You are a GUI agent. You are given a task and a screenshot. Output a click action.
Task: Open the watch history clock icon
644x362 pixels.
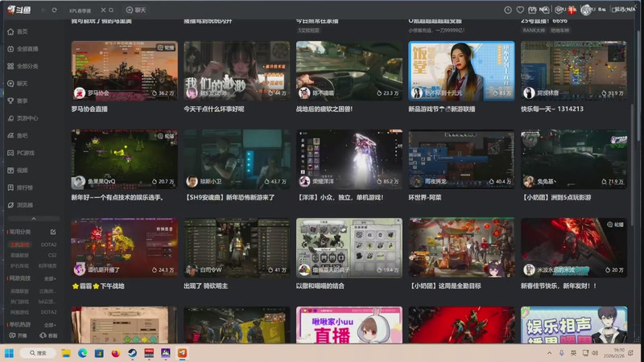click(508, 10)
